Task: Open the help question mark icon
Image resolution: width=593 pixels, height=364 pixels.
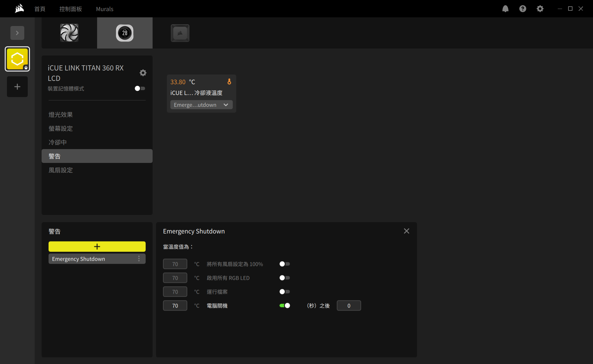Action: tap(522, 9)
